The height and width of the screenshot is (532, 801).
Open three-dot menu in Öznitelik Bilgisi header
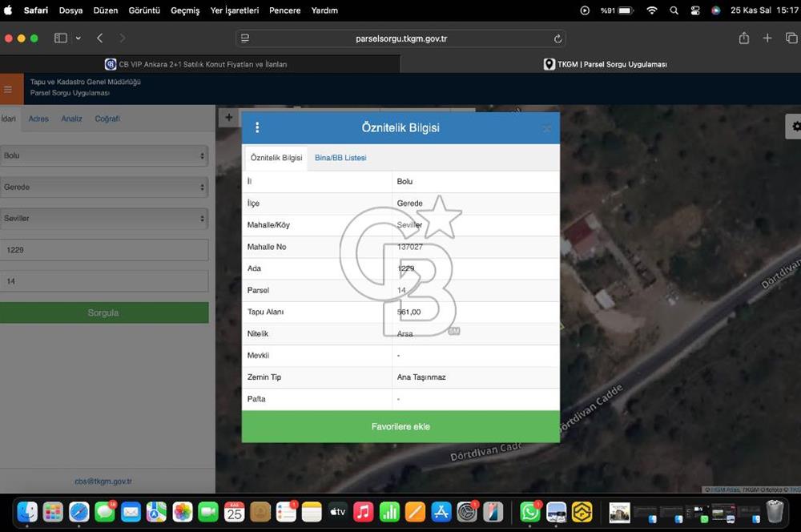tap(257, 127)
